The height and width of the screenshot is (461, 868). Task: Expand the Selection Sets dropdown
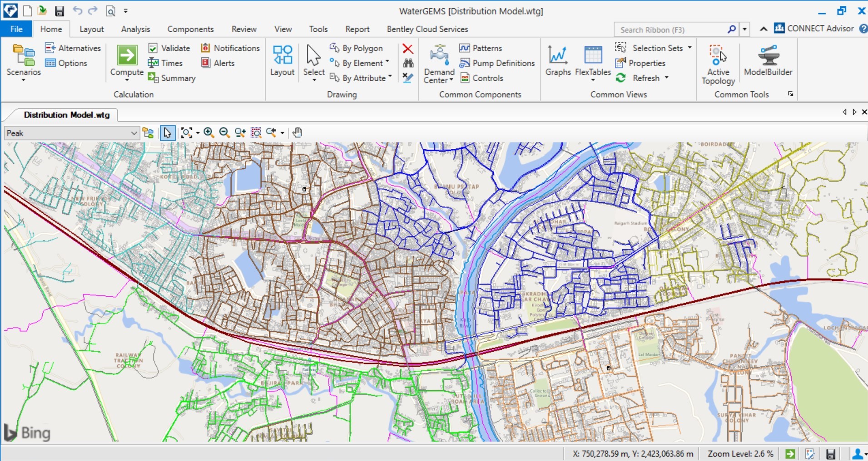pos(690,48)
